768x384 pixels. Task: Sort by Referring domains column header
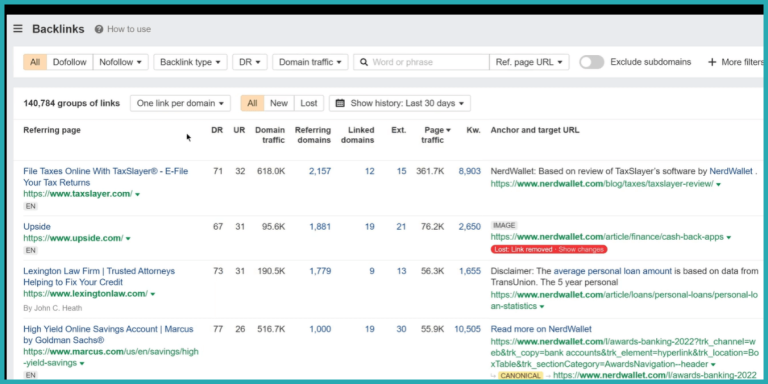coord(313,135)
